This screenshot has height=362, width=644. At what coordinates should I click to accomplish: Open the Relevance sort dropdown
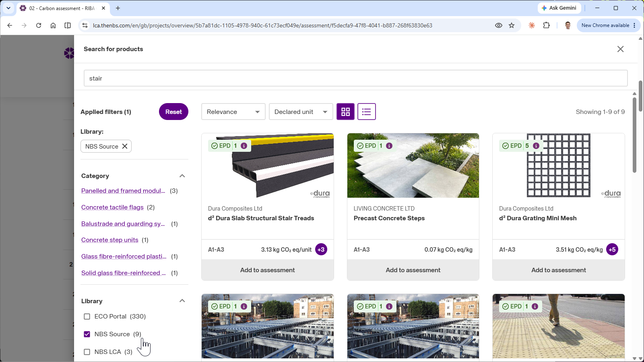(233, 112)
